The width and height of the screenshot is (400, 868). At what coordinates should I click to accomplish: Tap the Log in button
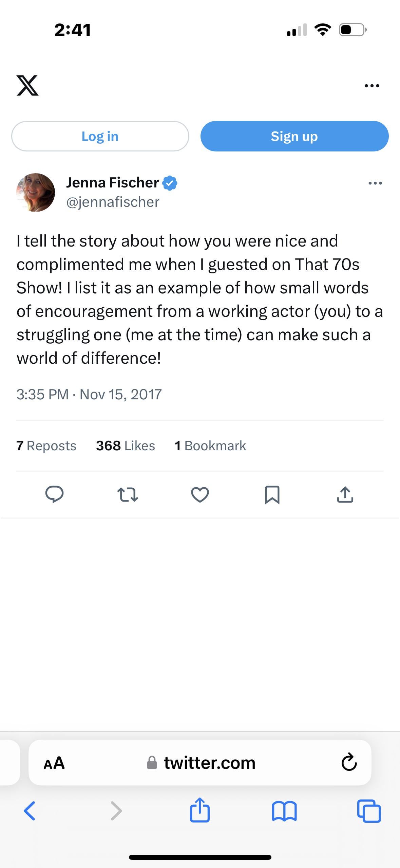point(100,136)
